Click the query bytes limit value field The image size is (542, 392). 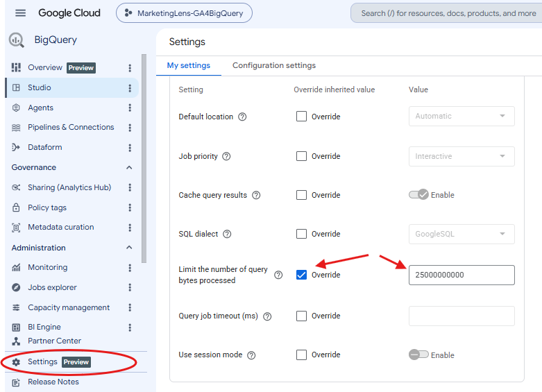(461, 275)
